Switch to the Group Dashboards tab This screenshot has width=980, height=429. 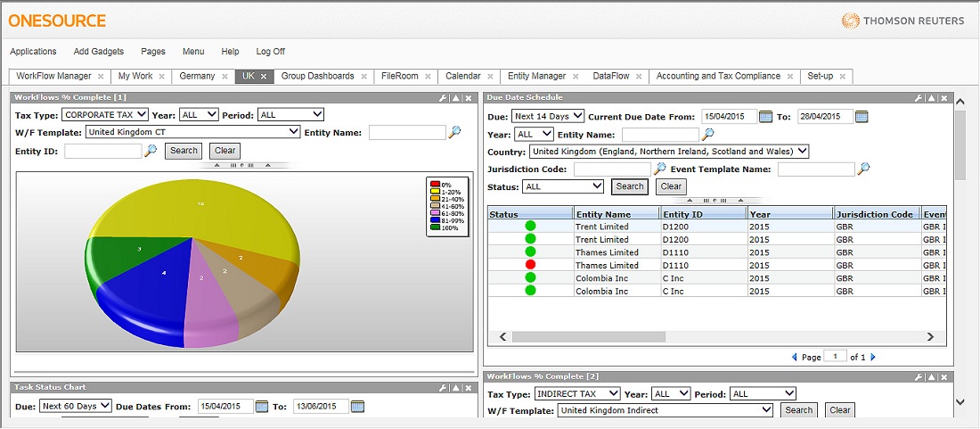pyautogui.click(x=317, y=76)
